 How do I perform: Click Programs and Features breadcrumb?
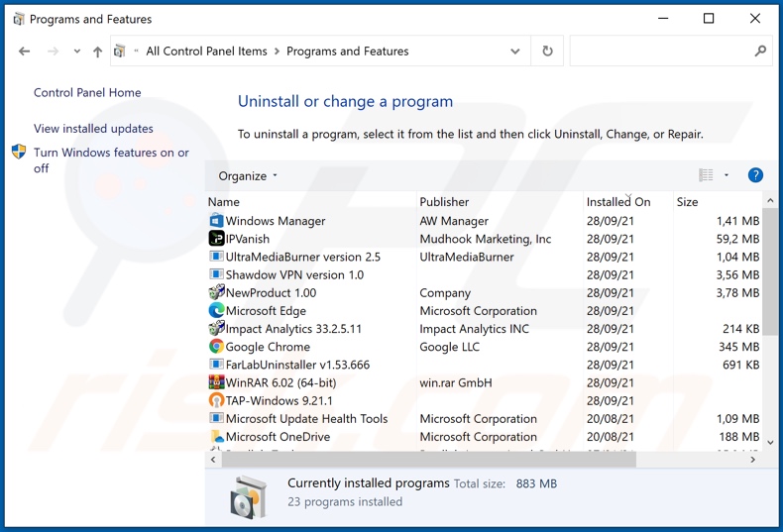pyautogui.click(x=348, y=52)
